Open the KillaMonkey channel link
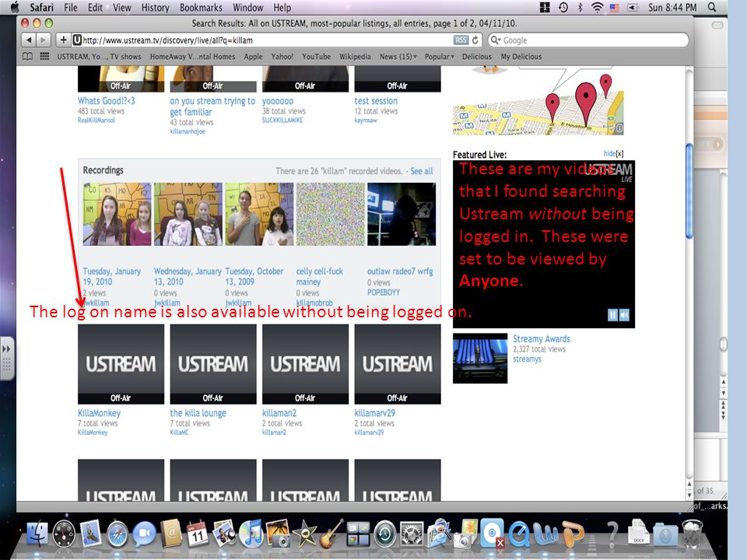 coord(99,413)
